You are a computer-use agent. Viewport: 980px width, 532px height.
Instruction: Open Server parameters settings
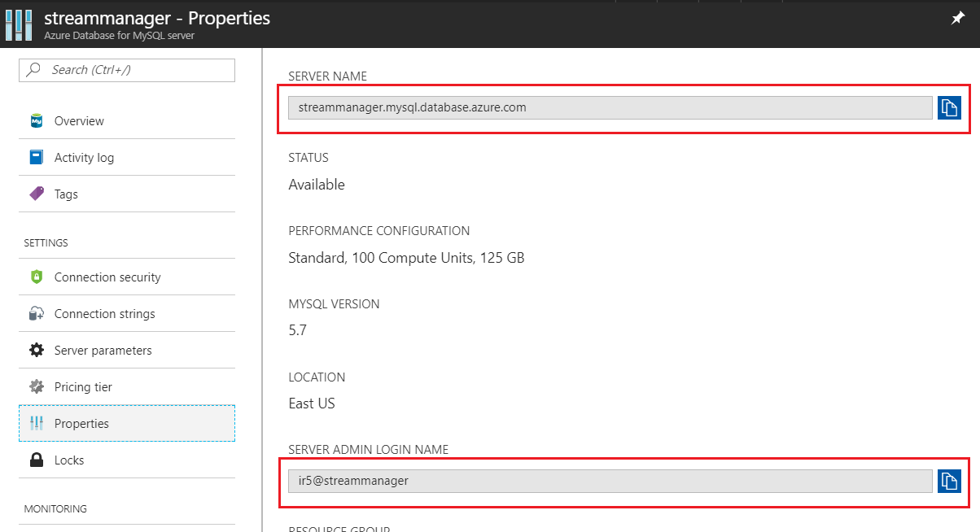(127, 350)
